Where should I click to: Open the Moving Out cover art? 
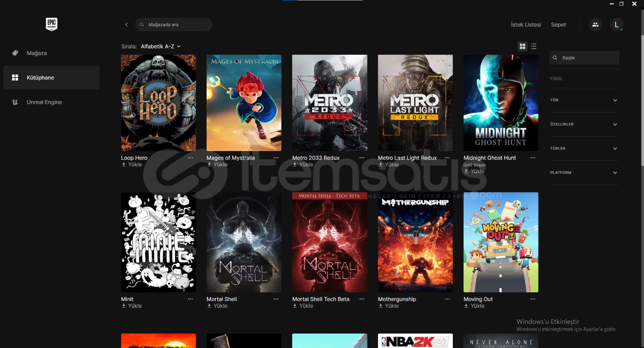coord(501,242)
